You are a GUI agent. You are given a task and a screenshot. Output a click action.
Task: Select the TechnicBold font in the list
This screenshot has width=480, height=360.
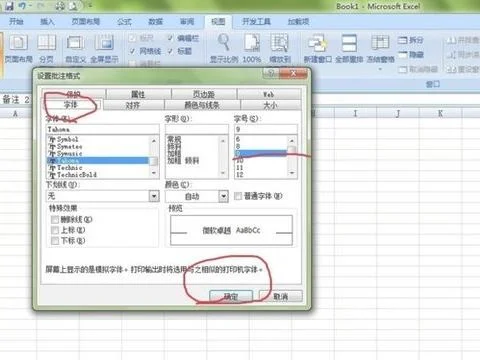pyautogui.click(x=97, y=175)
